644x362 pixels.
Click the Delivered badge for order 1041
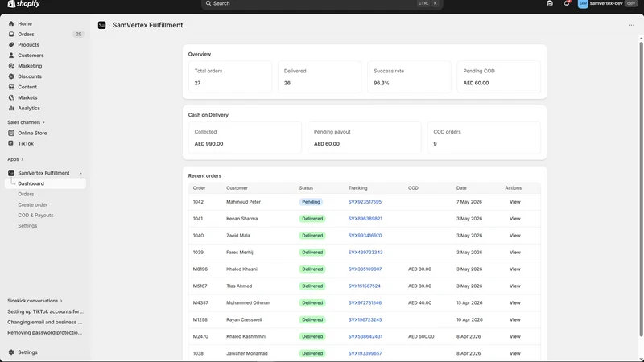312,219
